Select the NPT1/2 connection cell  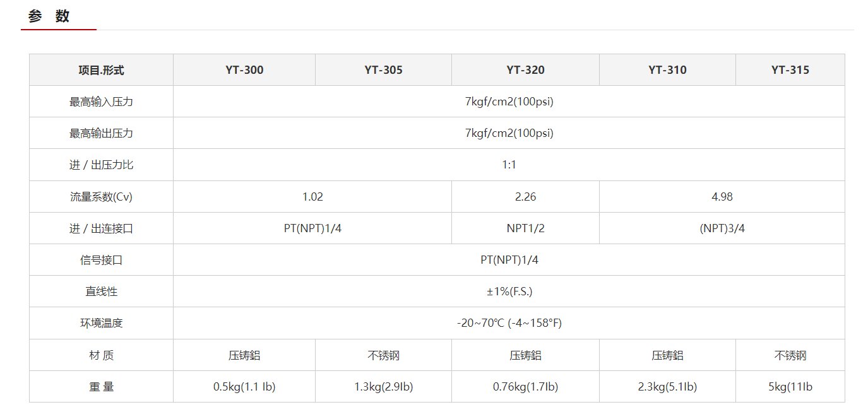pyautogui.click(x=525, y=228)
